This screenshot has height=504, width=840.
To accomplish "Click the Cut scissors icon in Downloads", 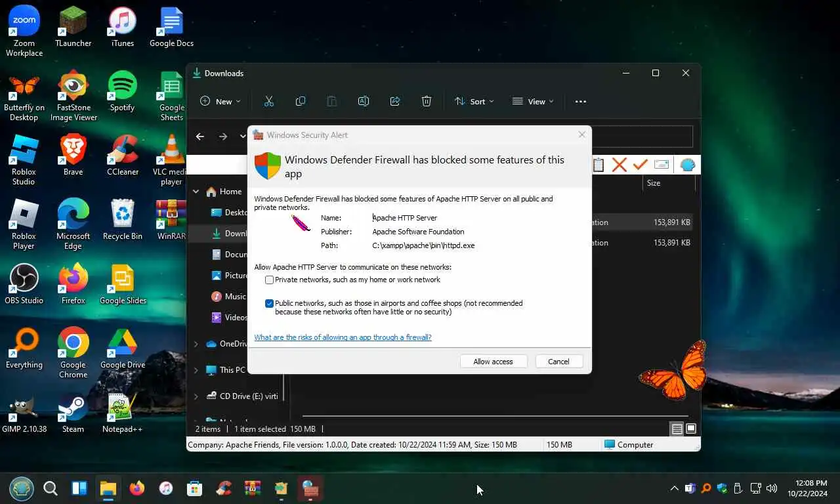I will 268,101.
